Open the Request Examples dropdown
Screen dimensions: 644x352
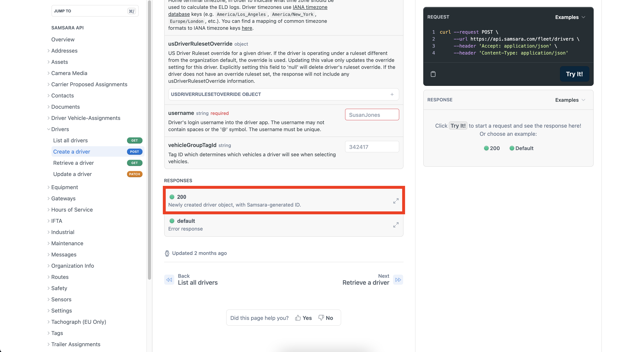570,17
